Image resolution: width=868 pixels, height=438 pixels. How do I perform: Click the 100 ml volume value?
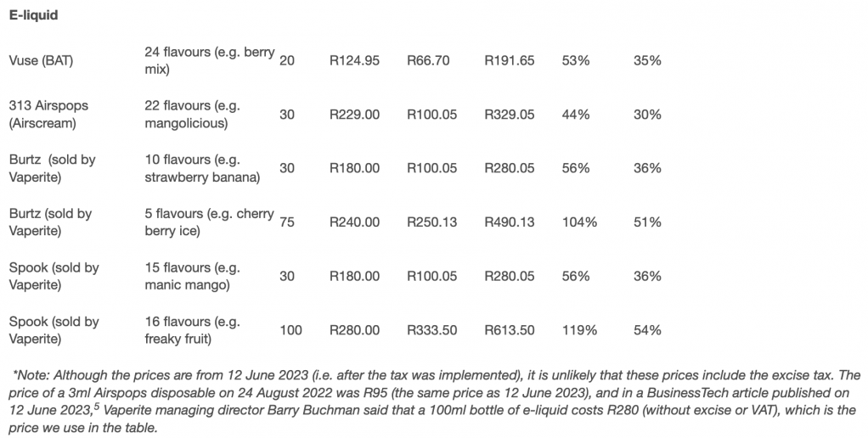pyautogui.click(x=290, y=330)
